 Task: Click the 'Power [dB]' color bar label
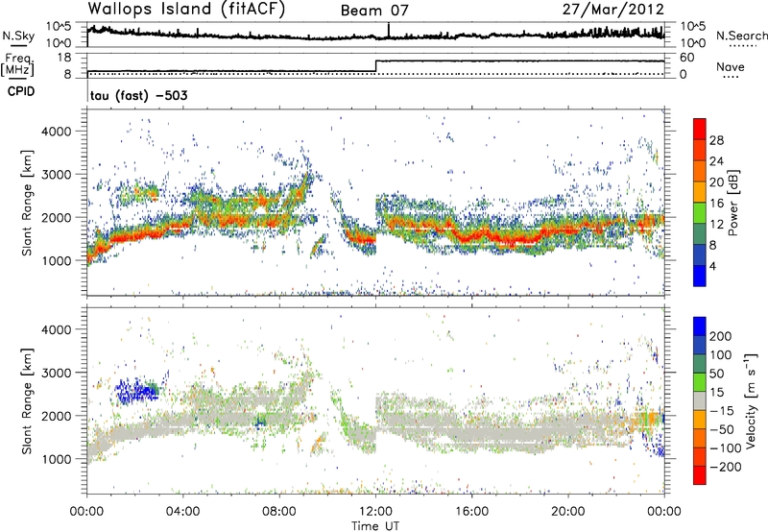pyautogui.click(x=733, y=203)
